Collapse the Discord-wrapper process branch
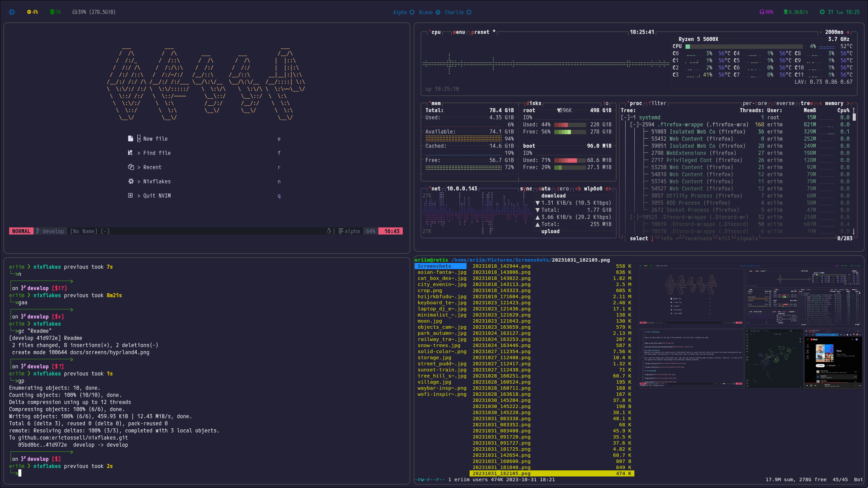Image resolution: width=868 pixels, height=488 pixels. (x=634, y=217)
